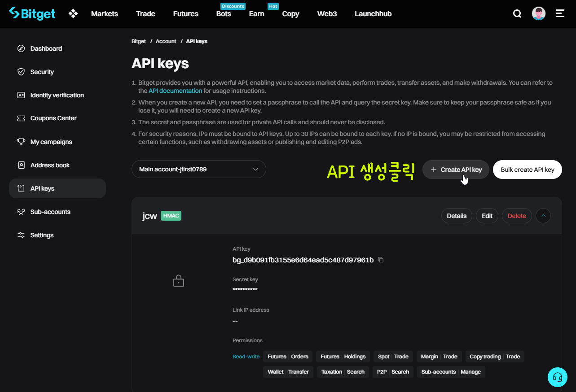Click the Wallet Transfer permission tag
The image size is (576, 392).
point(288,372)
